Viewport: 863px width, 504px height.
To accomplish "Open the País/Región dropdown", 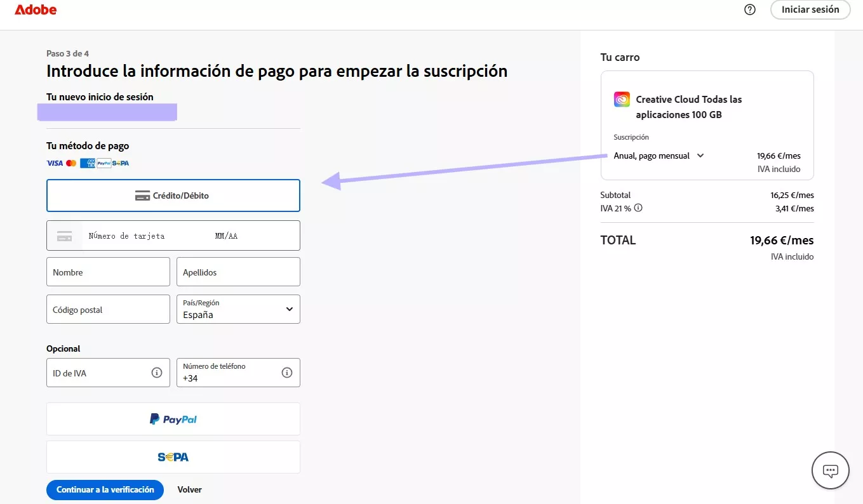I will [238, 309].
